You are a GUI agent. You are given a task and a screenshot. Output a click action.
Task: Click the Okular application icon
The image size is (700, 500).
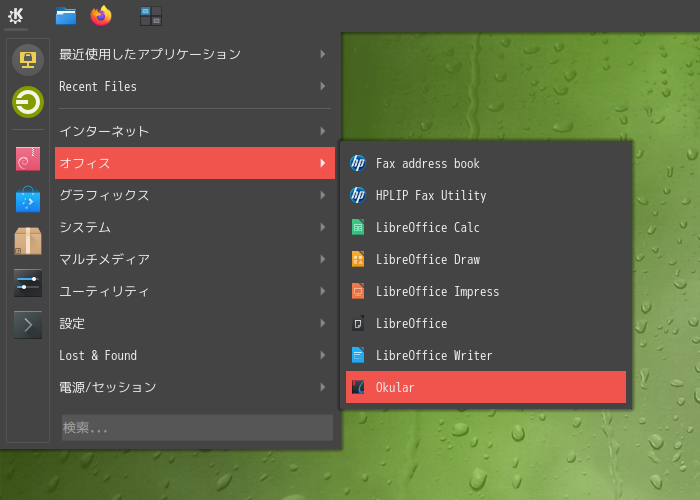[358, 387]
